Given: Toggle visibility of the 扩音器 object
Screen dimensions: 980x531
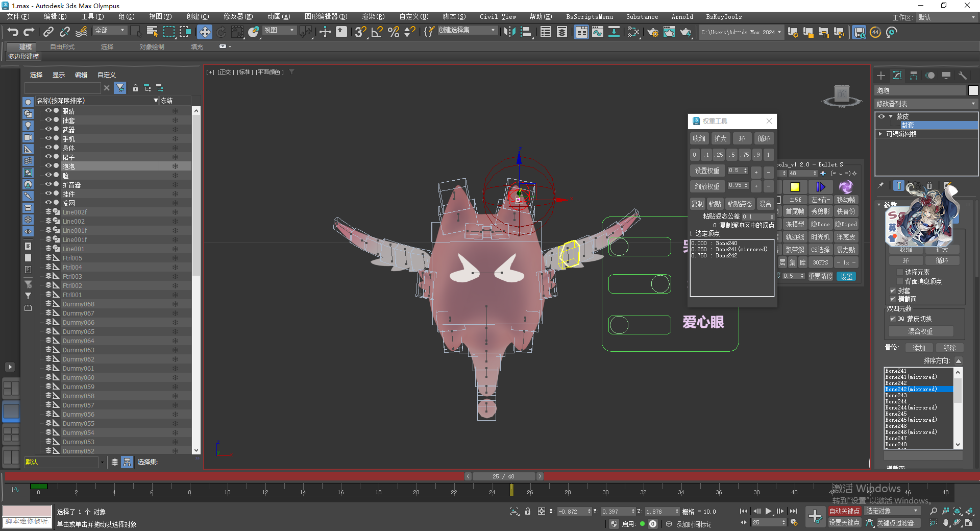Looking at the screenshot, I should 48,184.
